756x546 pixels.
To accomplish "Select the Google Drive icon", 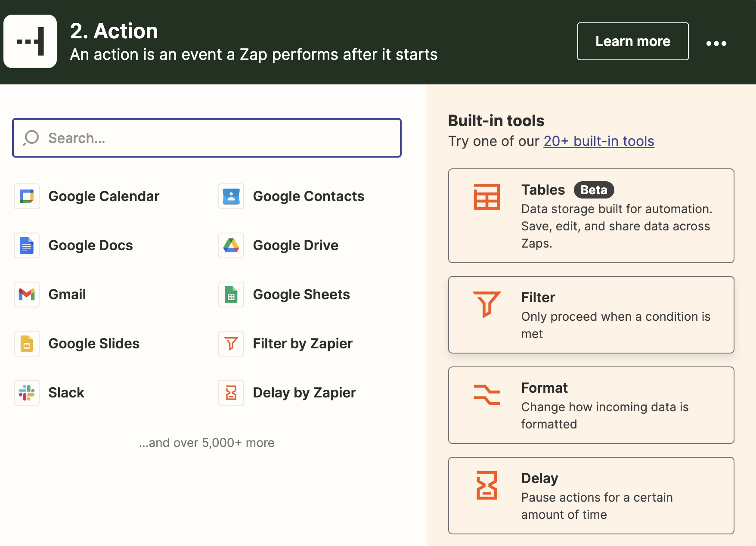I will [x=231, y=245].
